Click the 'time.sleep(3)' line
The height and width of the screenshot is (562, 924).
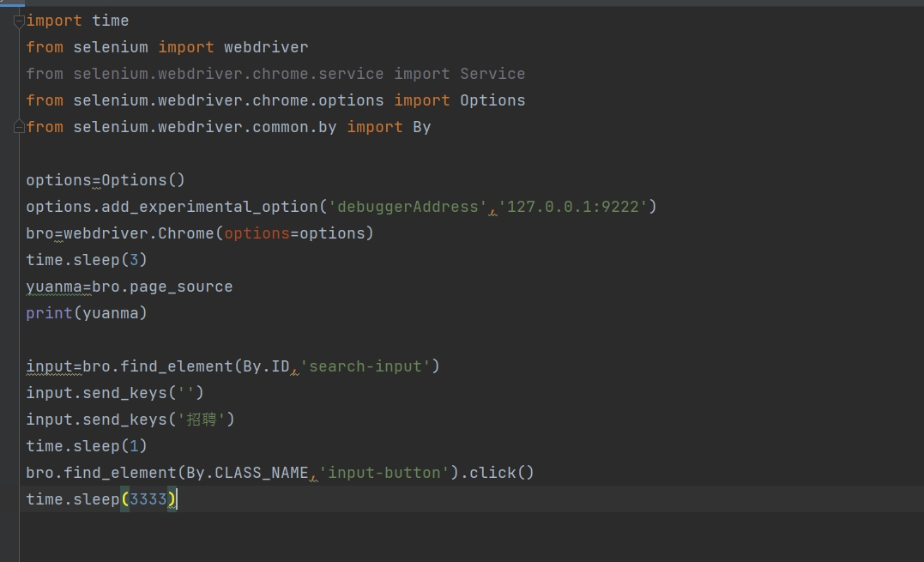tap(87, 260)
